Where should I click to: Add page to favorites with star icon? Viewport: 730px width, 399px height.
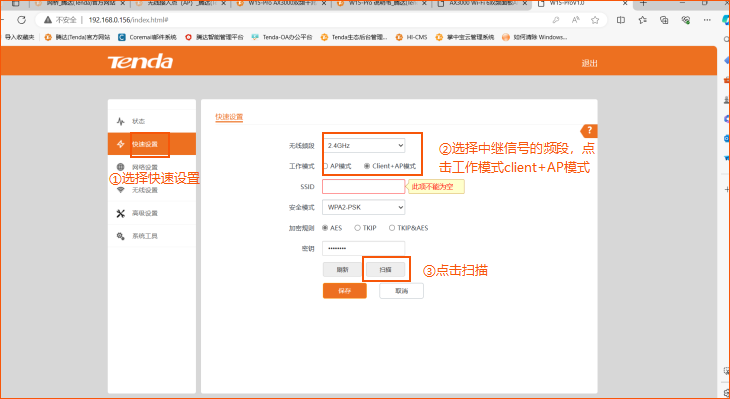595,20
